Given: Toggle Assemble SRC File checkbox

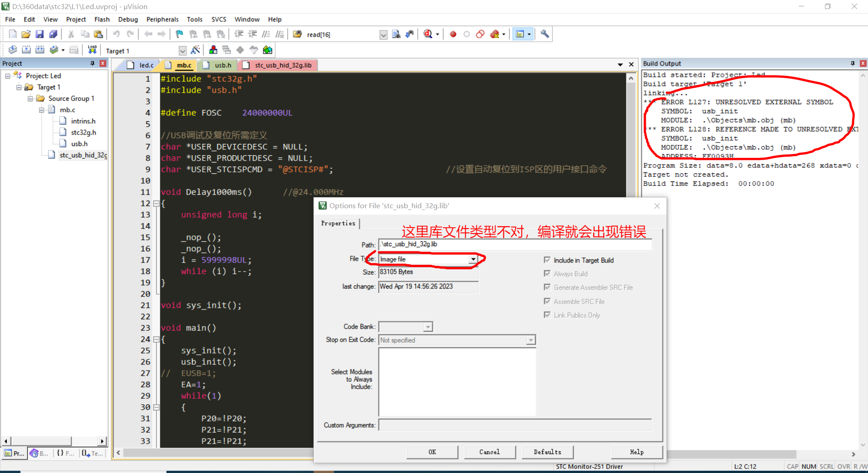Looking at the screenshot, I should 547,301.
